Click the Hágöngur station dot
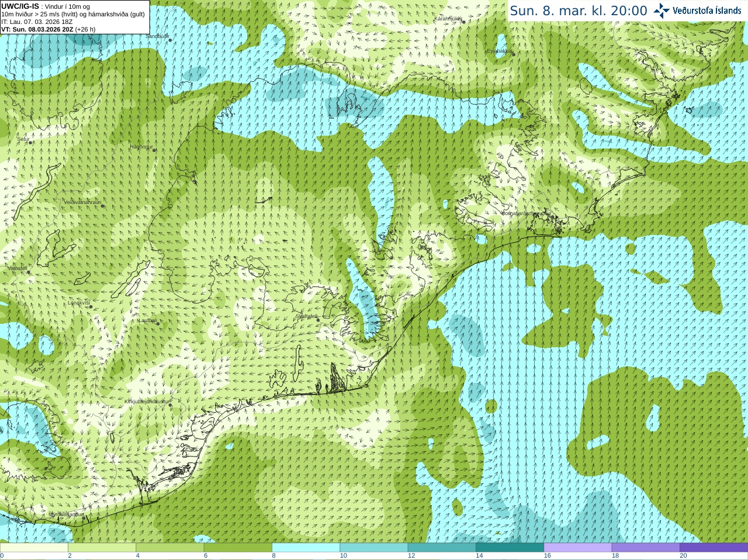This screenshot has width=748, height=560. pos(154,150)
